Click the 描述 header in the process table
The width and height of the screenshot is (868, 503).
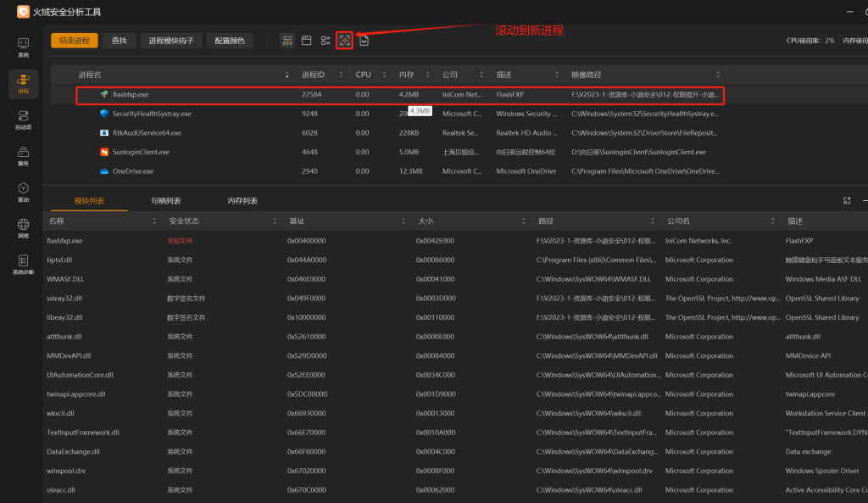click(x=504, y=75)
